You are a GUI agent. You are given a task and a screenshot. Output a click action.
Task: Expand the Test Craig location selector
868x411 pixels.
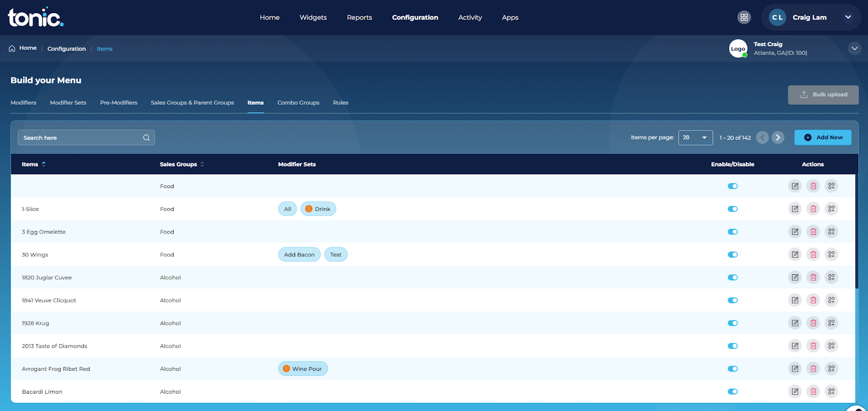tap(854, 48)
